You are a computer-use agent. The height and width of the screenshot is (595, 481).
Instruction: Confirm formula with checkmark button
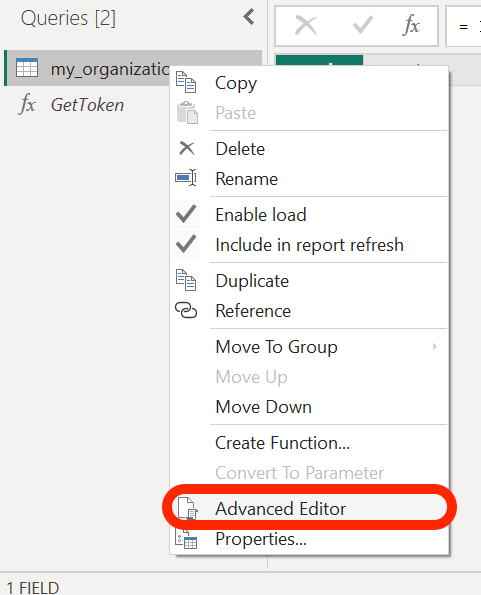pos(363,26)
